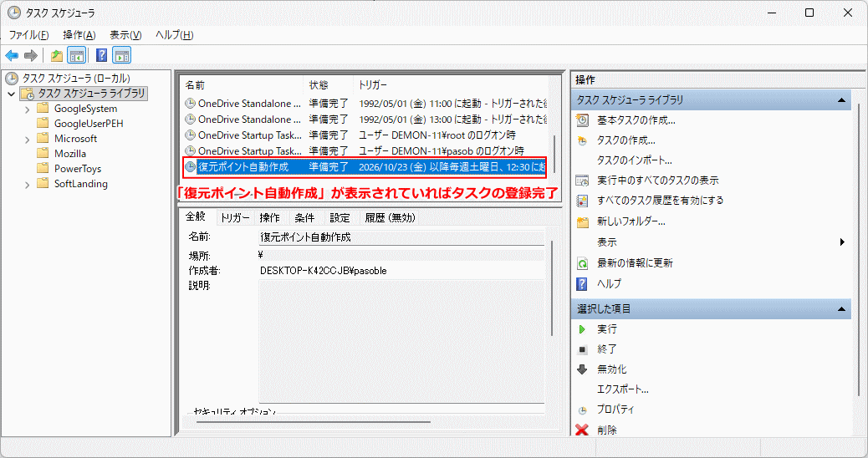The width and height of the screenshot is (868, 458).
Task: Click 実行中のすべてのタスクの表示 icon
Action: point(582,181)
